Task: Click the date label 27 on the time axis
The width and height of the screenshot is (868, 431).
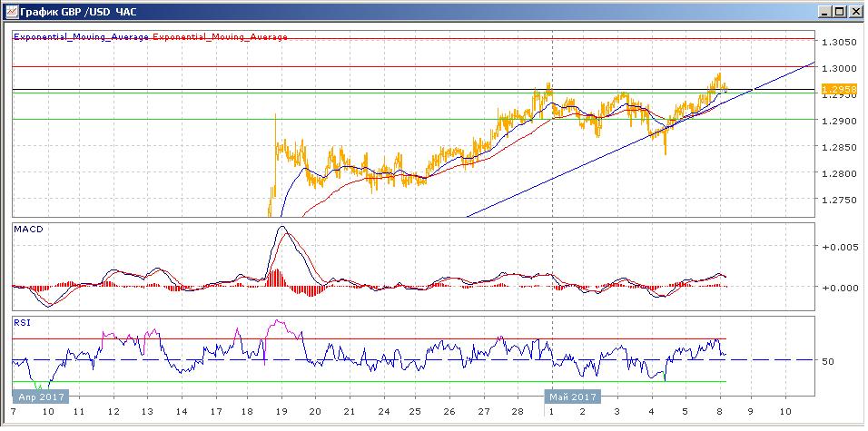Action: [484, 412]
